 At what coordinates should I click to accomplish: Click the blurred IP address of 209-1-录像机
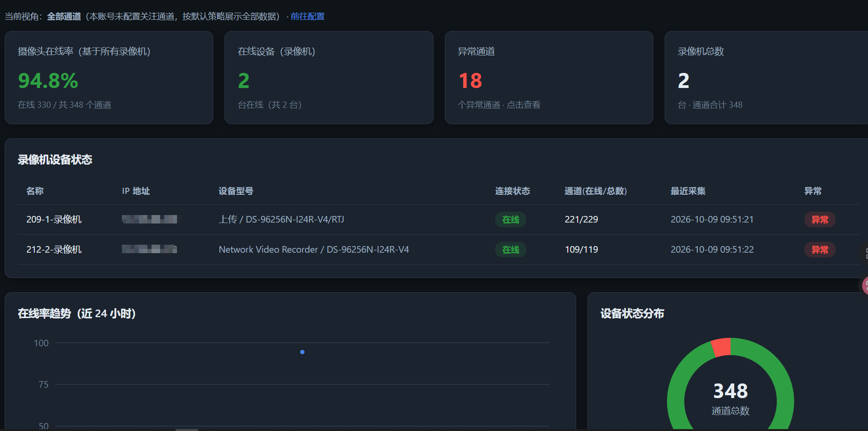pyautogui.click(x=150, y=219)
